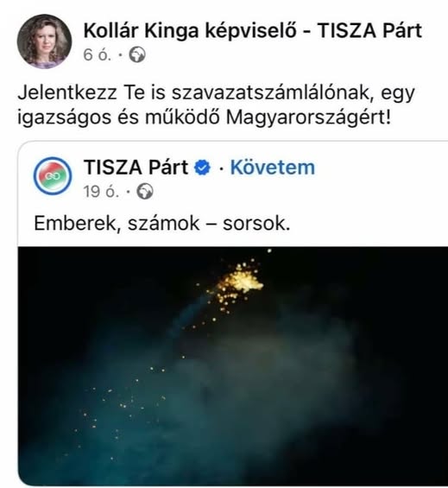Click the 6 ó. post timestamp
448x488 pixels.
click(97, 55)
